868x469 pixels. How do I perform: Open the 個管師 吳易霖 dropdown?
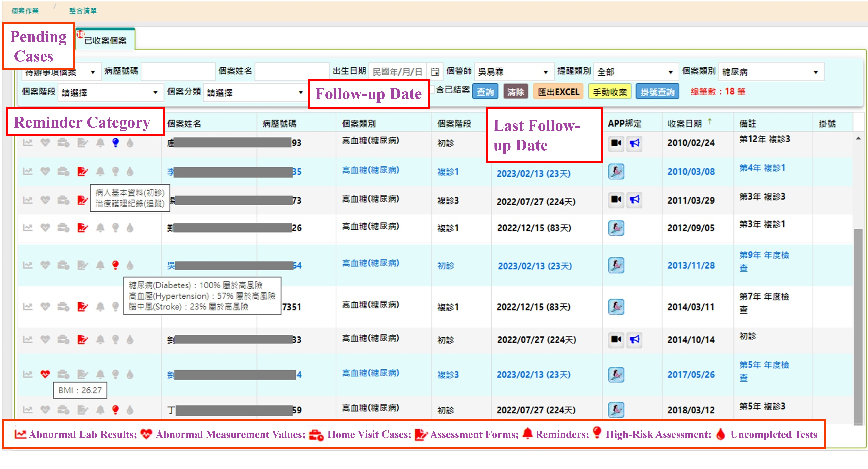[x=514, y=72]
